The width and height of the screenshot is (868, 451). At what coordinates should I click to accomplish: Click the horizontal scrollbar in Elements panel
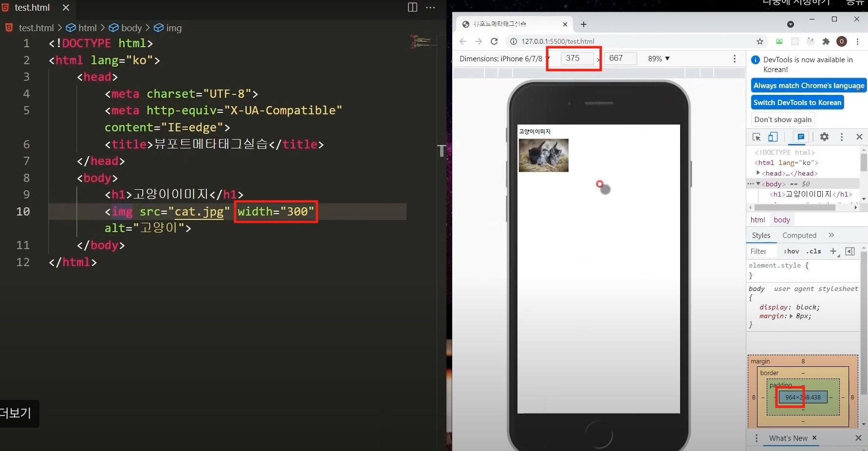[794, 207]
